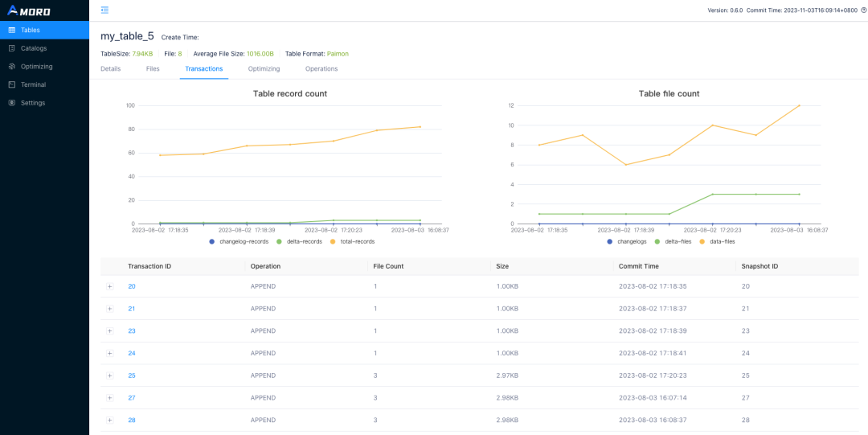Expand the row for transaction 20
Image resolution: width=868 pixels, height=435 pixels.
[109, 286]
